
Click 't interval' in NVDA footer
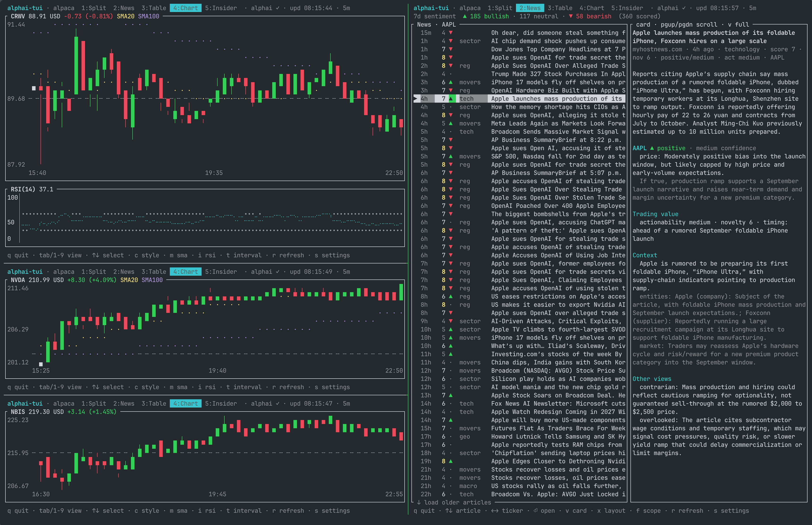point(244,387)
